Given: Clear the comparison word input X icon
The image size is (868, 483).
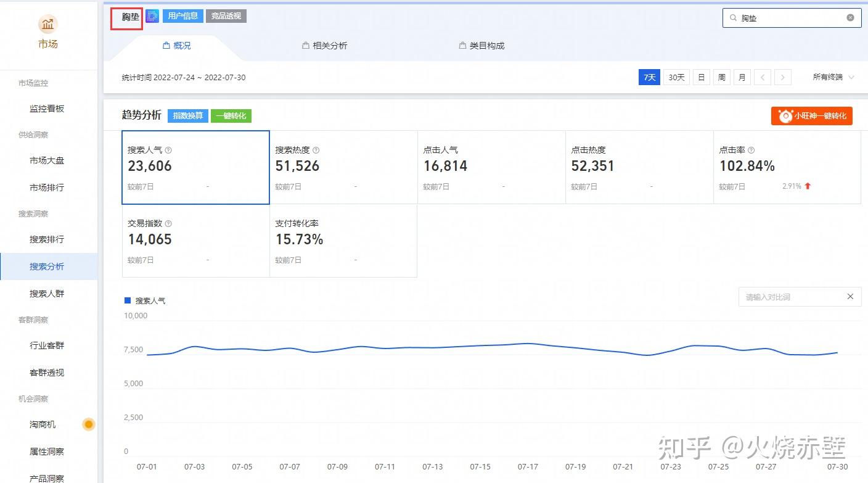Looking at the screenshot, I should [x=850, y=297].
